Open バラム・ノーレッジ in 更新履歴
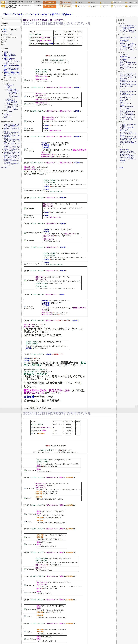 pos(125,104)
